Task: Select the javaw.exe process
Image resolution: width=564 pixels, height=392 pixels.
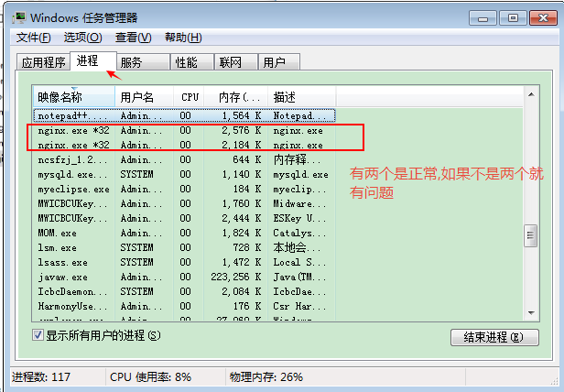Action: [184, 277]
